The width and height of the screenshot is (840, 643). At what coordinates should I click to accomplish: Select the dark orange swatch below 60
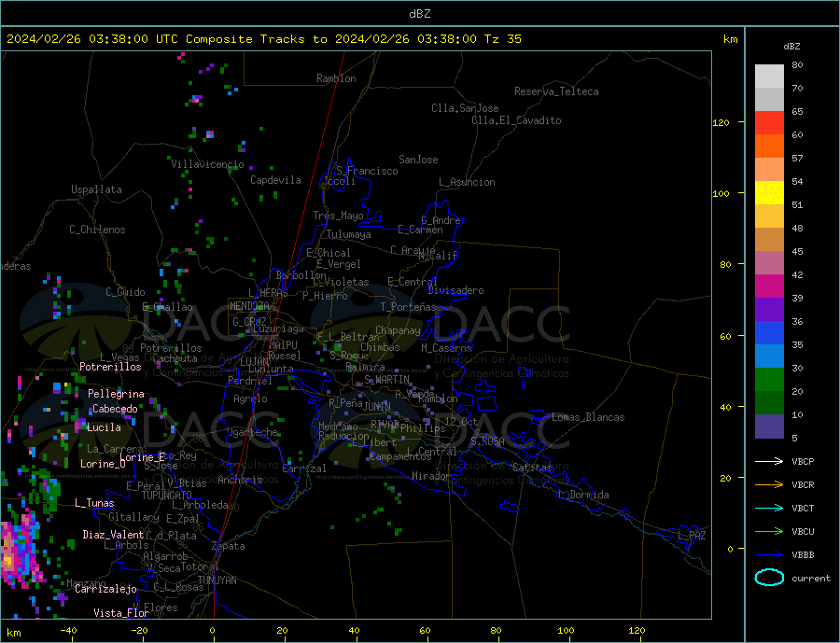tap(769, 147)
